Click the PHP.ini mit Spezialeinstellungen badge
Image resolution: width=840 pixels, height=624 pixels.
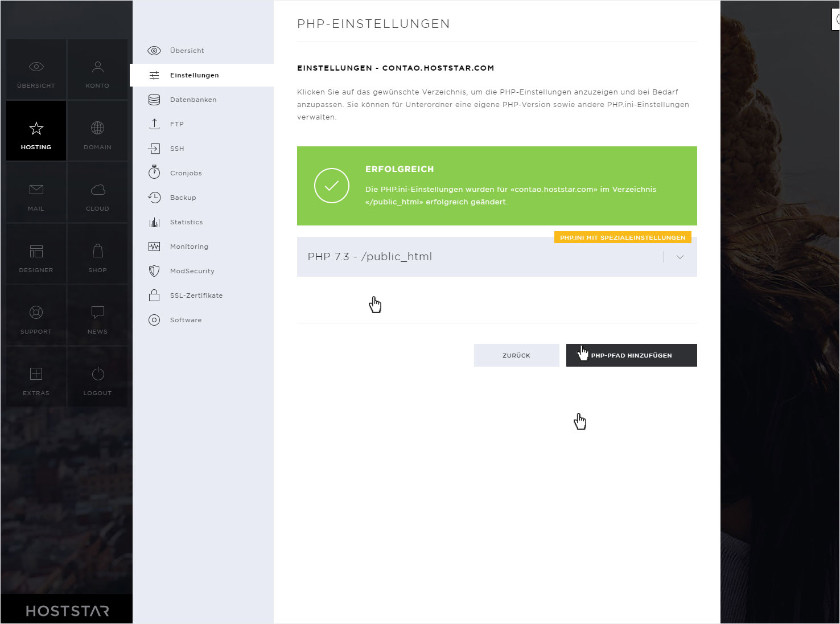(x=623, y=237)
